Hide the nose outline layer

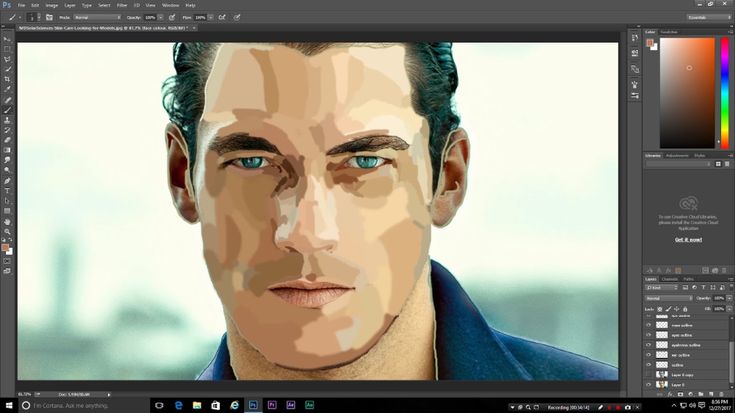649,325
